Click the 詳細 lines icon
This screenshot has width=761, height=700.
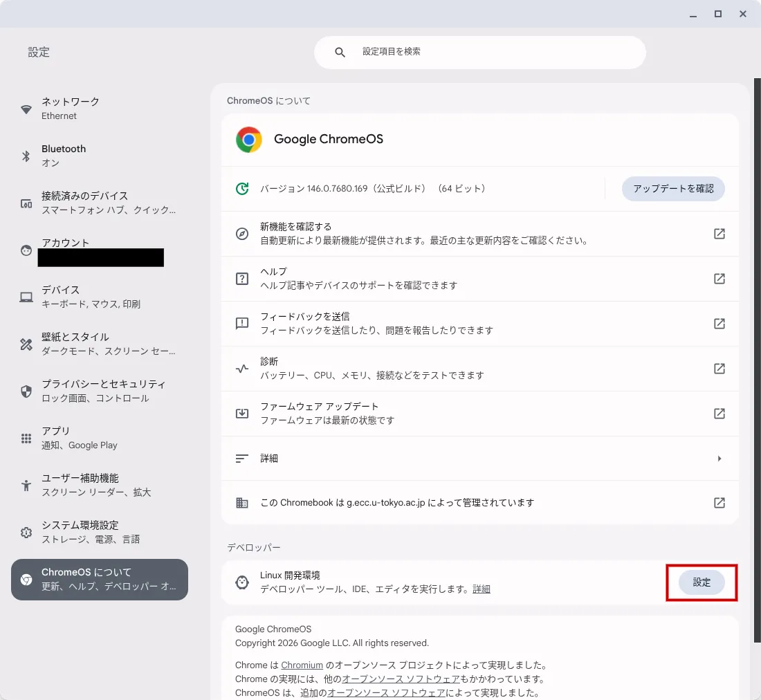(242, 459)
